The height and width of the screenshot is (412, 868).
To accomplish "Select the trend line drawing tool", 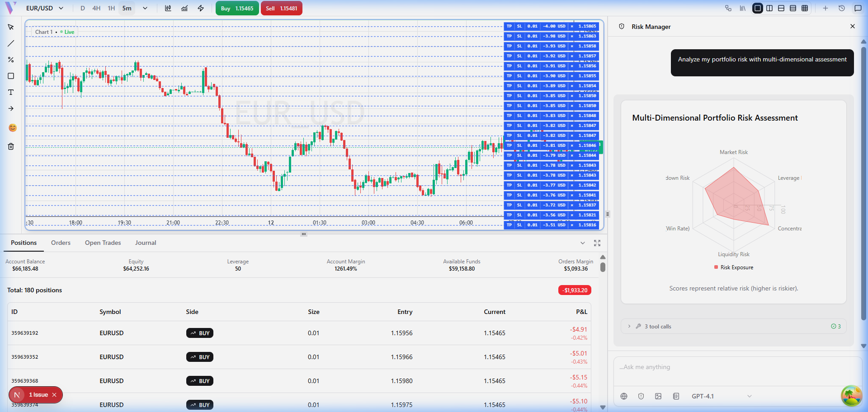I will pyautogui.click(x=11, y=43).
